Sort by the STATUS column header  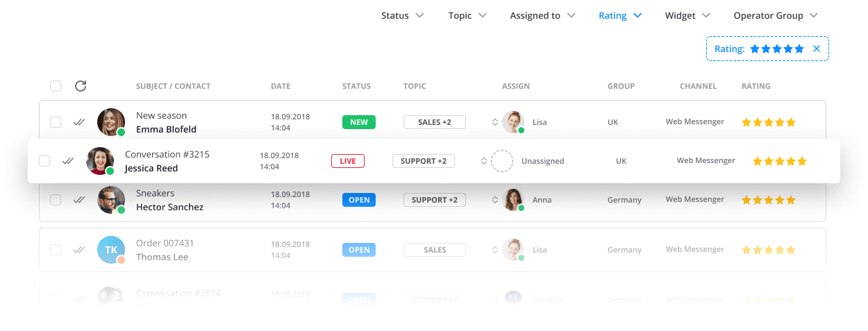(356, 86)
